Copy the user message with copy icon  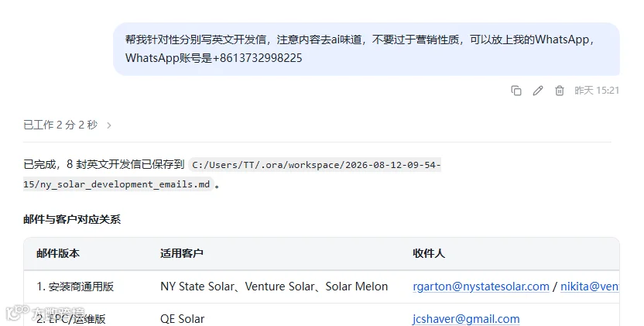[x=516, y=91]
